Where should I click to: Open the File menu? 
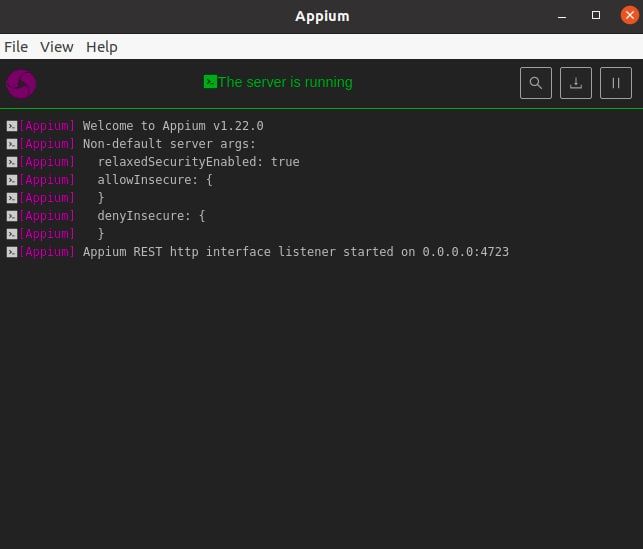tap(16, 47)
